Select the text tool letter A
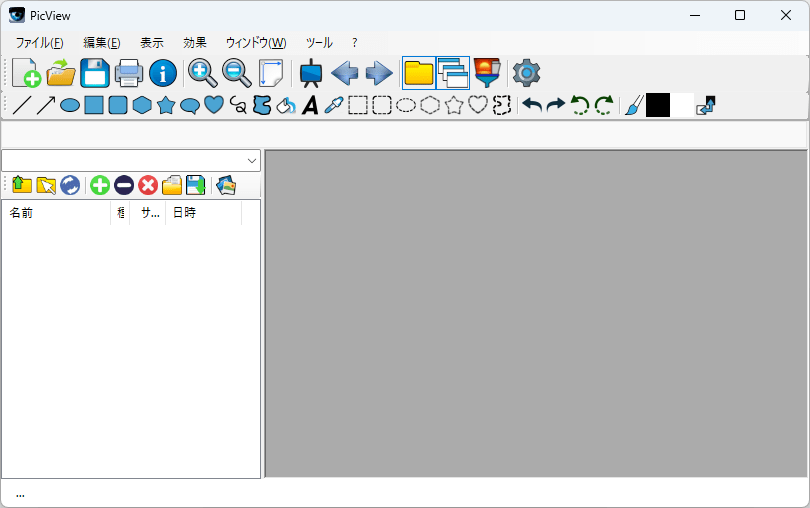Image resolution: width=810 pixels, height=508 pixels. (x=310, y=105)
